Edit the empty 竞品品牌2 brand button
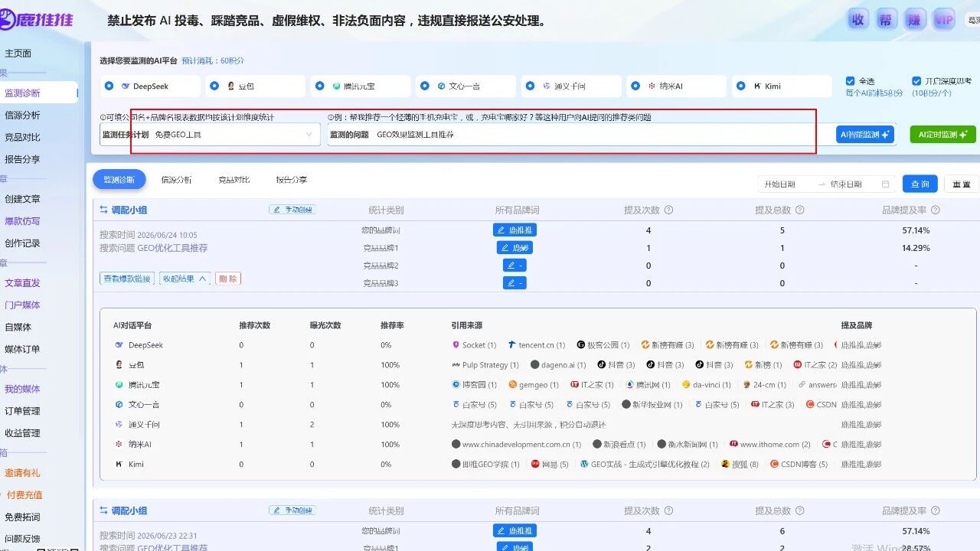 (514, 266)
